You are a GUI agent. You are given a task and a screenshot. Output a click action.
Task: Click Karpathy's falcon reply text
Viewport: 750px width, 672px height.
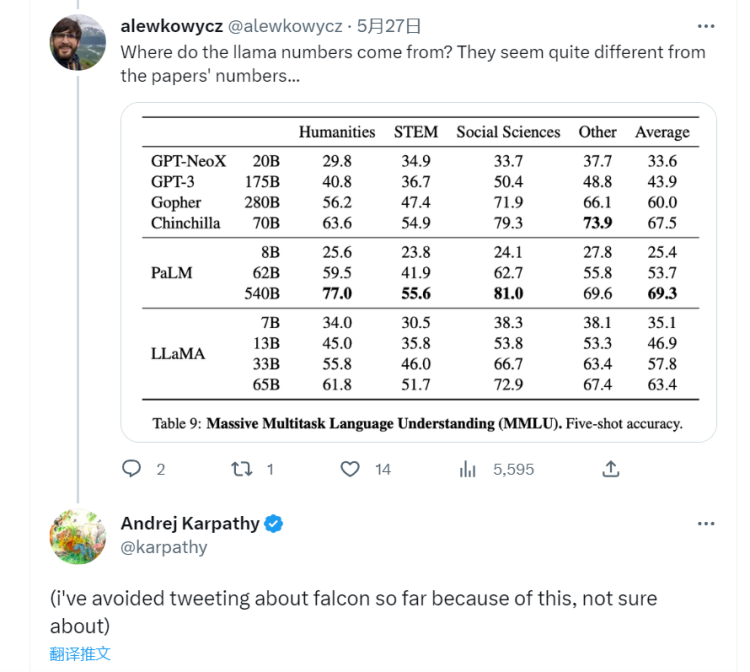click(x=353, y=612)
